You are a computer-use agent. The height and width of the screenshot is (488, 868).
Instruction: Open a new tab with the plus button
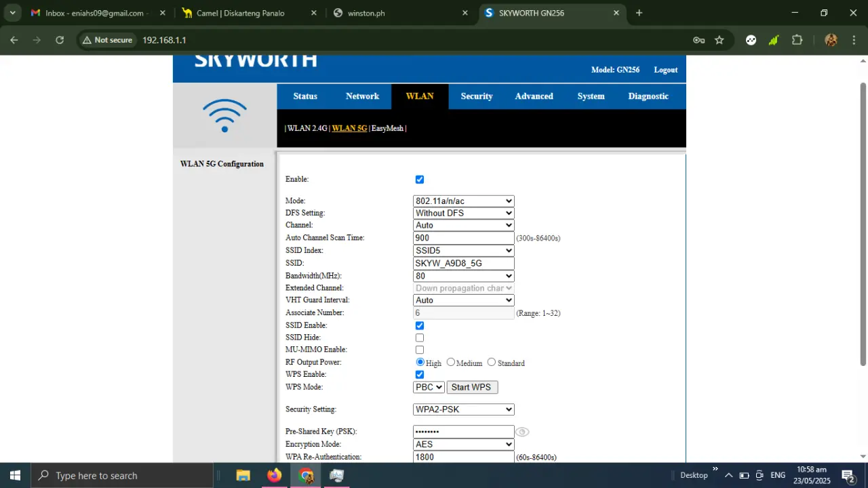tap(639, 13)
